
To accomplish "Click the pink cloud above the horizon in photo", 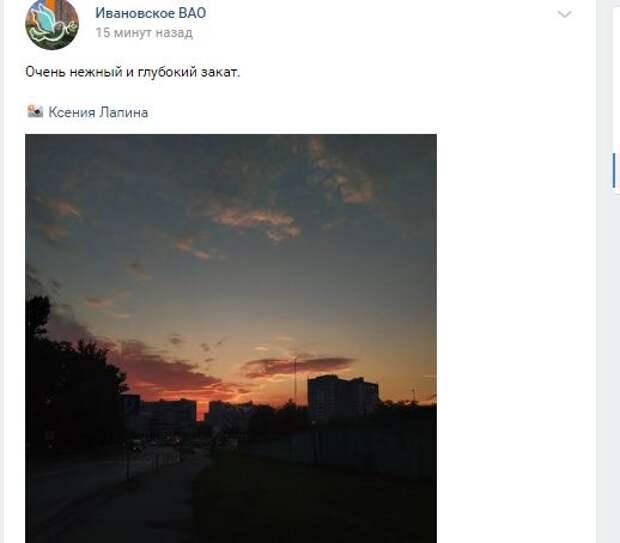I will [x=297, y=367].
